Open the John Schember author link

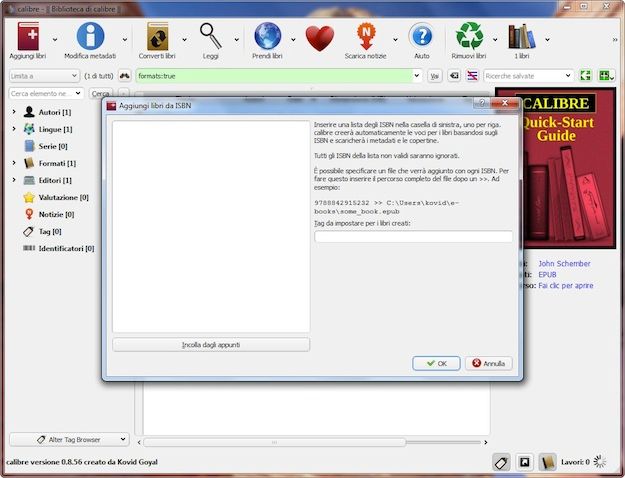coord(564,264)
